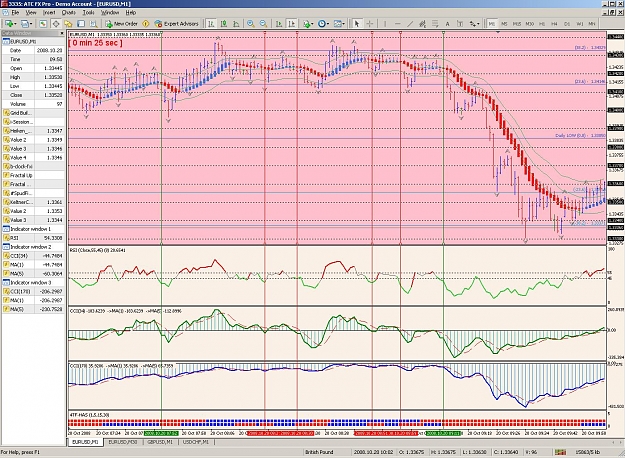Image resolution: width=625 pixels, height=458 pixels.
Task: Switch to M5 timeframe
Action: tap(504, 24)
